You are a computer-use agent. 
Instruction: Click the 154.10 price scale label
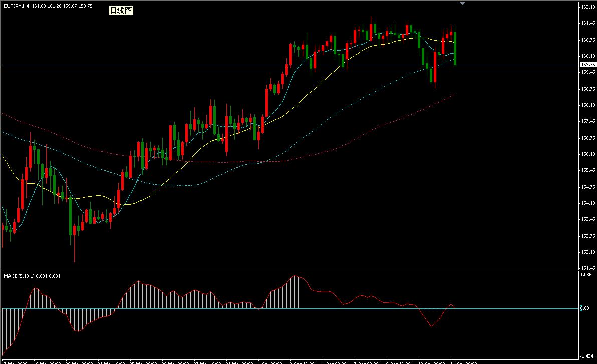coord(588,203)
